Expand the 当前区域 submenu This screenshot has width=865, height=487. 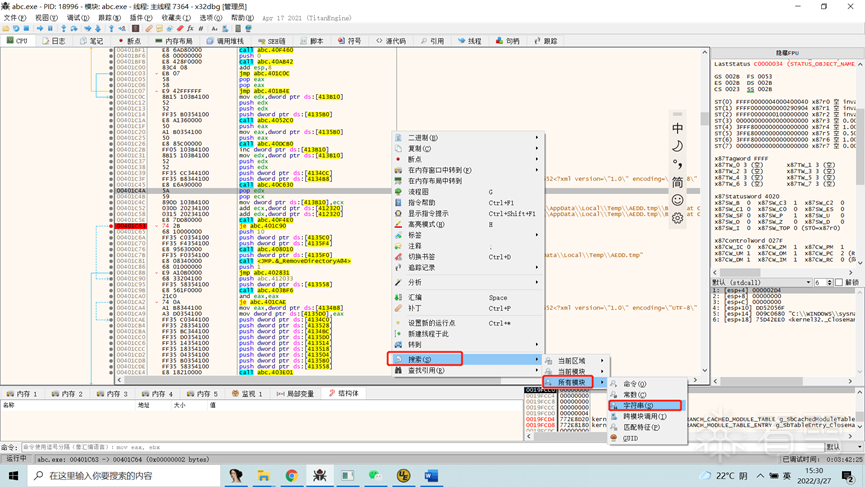pos(576,361)
